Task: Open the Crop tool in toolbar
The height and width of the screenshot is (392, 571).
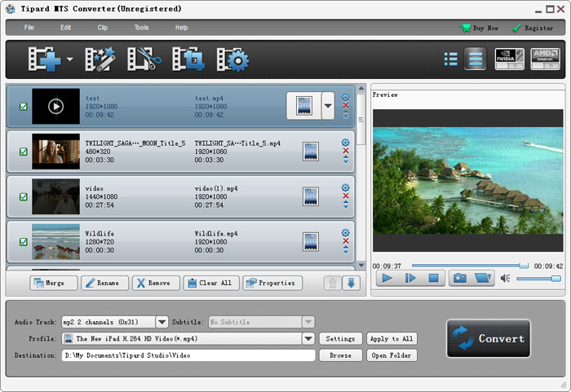Action: [x=188, y=59]
